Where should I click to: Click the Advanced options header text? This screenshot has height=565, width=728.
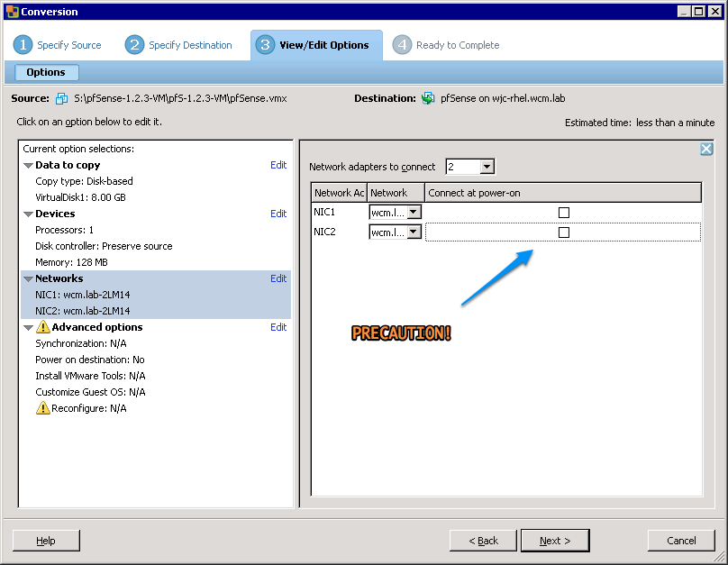[97, 327]
